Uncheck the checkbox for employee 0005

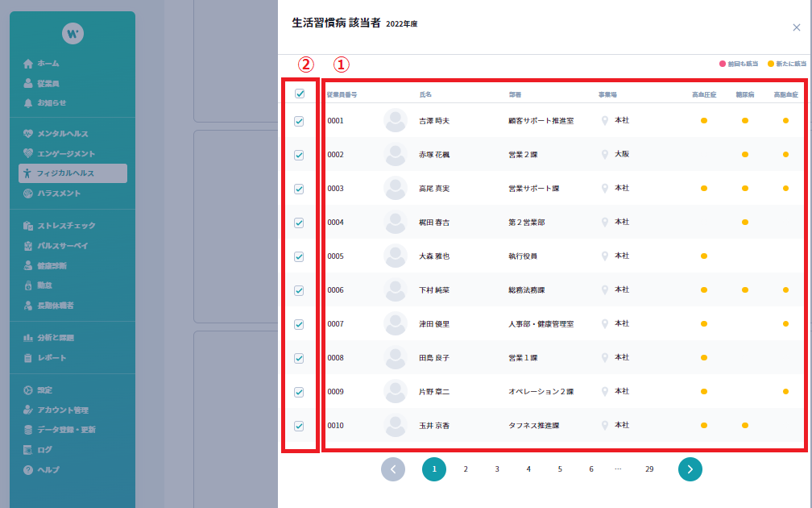tap(299, 256)
